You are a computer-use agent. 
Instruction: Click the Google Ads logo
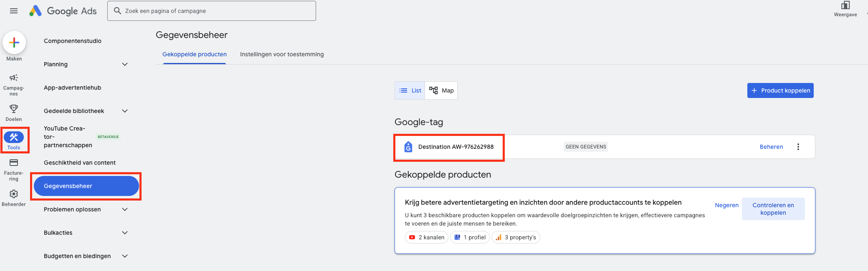point(63,11)
